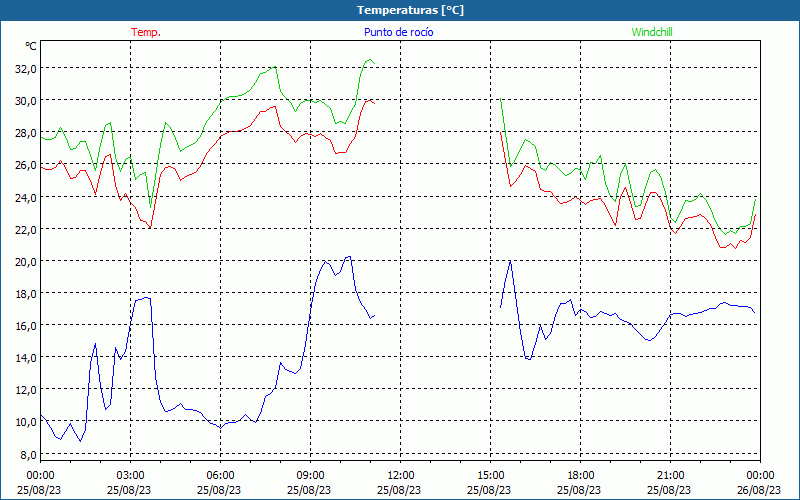The width and height of the screenshot is (800, 500).
Task: Click the 30,0 y-axis value
Action: [x=26, y=101]
